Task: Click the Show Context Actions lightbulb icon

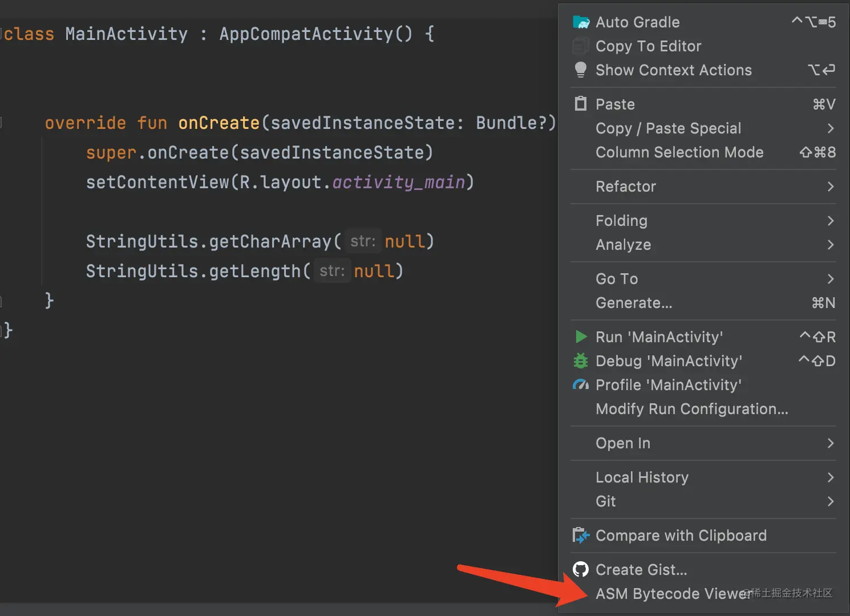Action: tap(581, 70)
